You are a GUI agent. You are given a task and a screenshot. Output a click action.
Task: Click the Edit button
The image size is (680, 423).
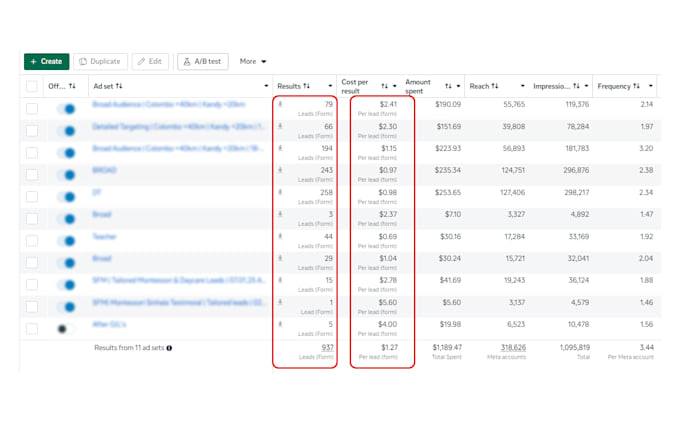tap(150, 62)
